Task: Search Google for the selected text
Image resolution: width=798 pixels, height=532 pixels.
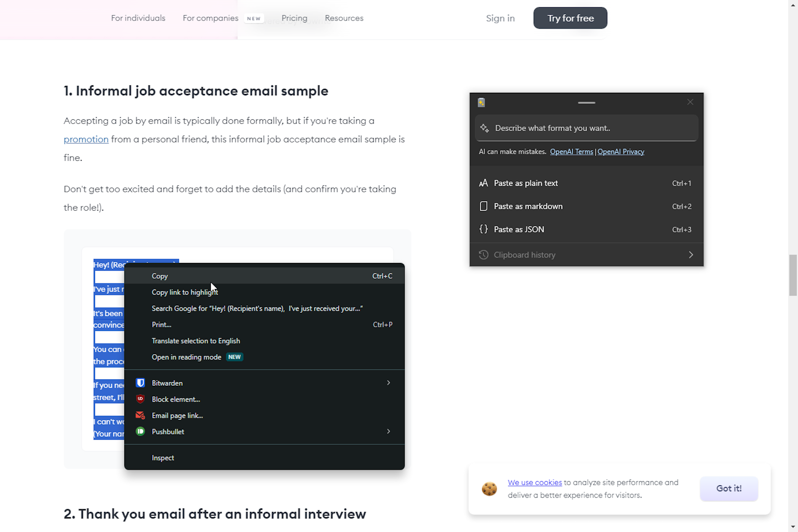Action: 264,309
